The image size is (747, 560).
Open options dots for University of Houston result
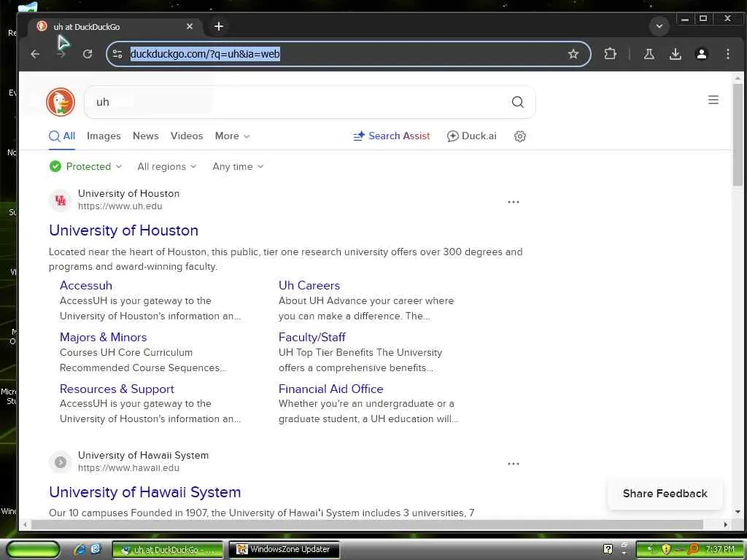click(513, 202)
